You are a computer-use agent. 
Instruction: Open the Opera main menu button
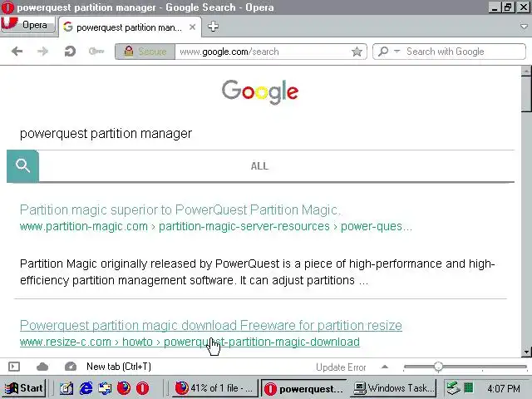pyautogui.click(x=27, y=25)
